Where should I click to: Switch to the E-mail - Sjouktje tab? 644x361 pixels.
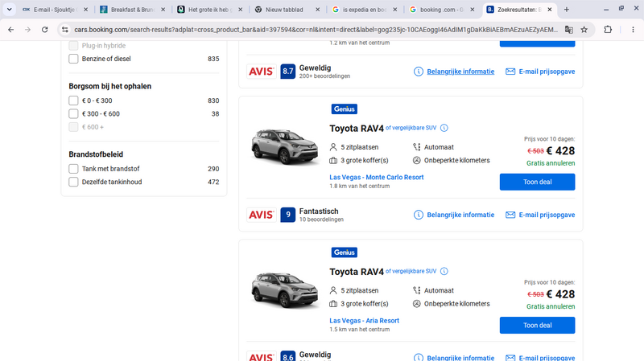(x=55, y=10)
